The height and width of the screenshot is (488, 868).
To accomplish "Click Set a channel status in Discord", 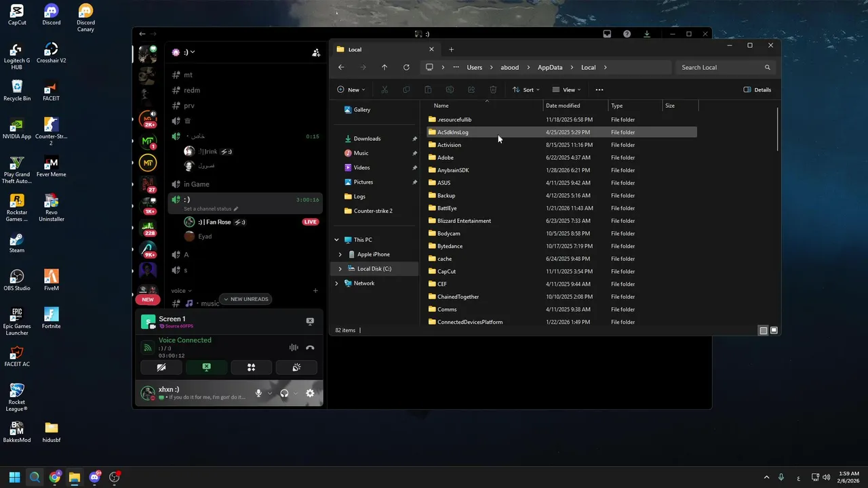I will tap(211, 209).
